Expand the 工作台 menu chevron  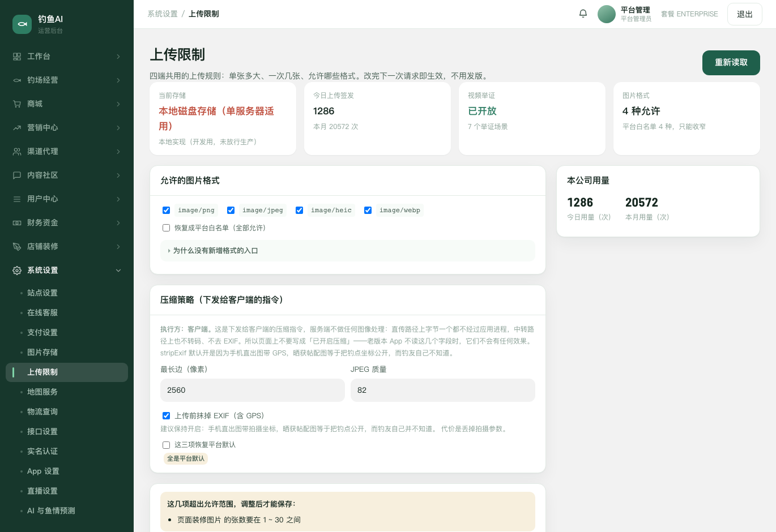tap(118, 57)
